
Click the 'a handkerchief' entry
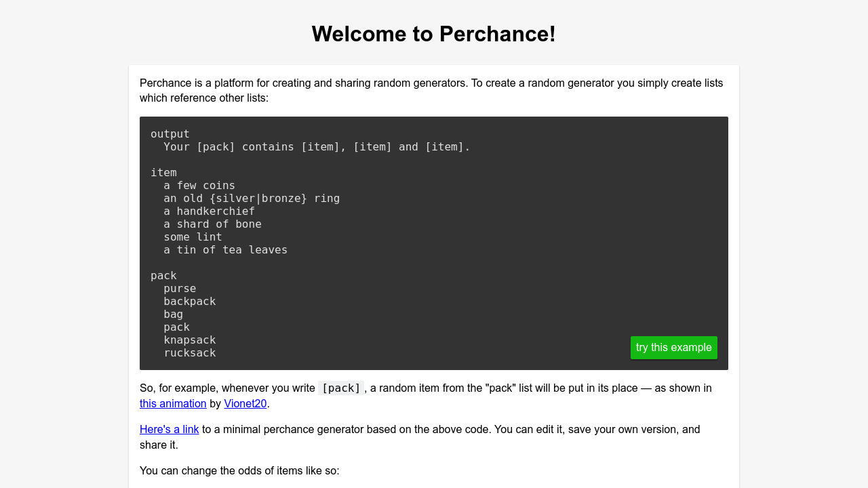(x=209, y=211)
